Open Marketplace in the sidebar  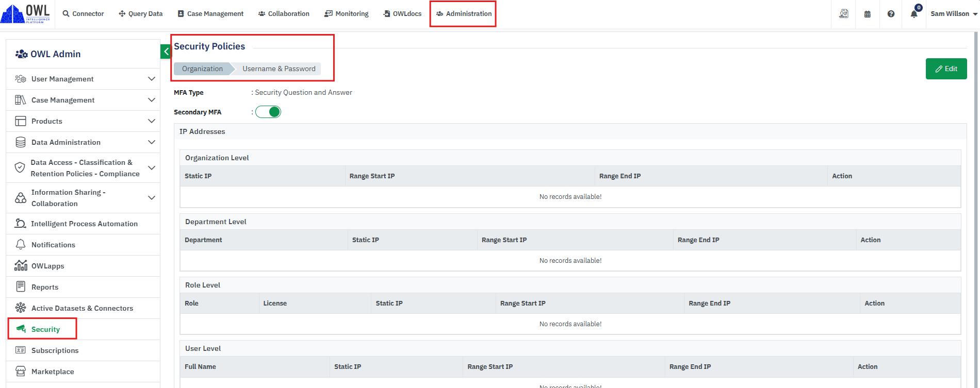pyautogui.click(x=83, y=372)
